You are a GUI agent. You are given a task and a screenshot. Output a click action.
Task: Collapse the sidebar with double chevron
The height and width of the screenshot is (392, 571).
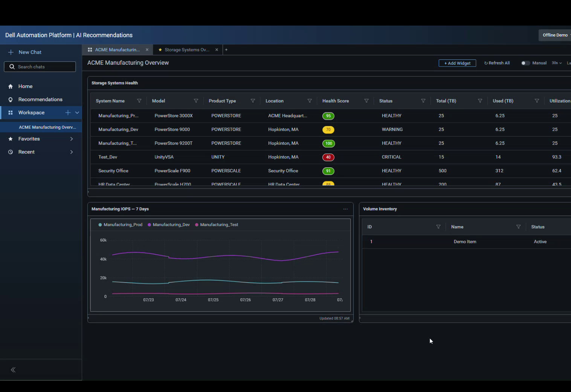(x=13, y=370)
